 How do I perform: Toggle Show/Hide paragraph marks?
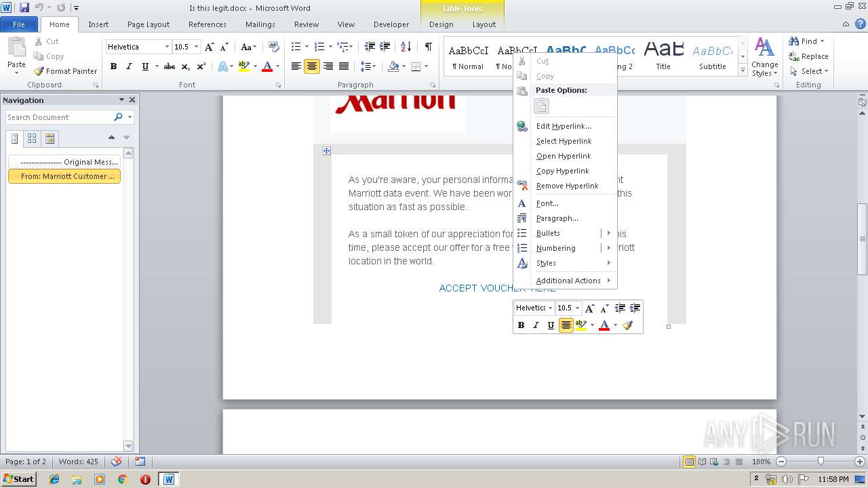click(428, 47)
